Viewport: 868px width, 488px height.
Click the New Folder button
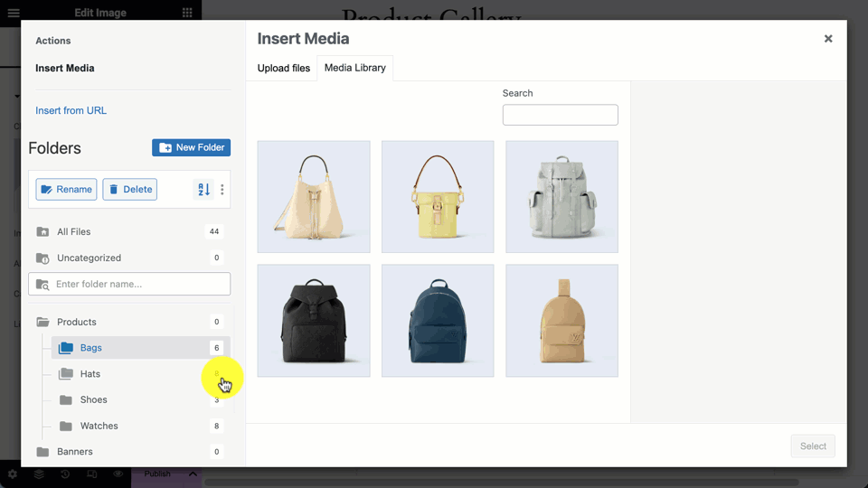191,147
